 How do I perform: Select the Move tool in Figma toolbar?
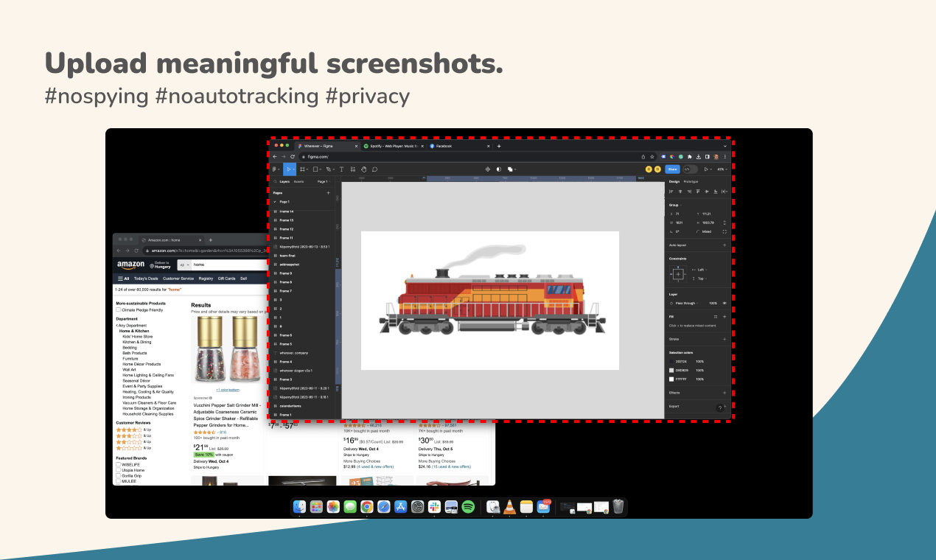click(289, 169)
